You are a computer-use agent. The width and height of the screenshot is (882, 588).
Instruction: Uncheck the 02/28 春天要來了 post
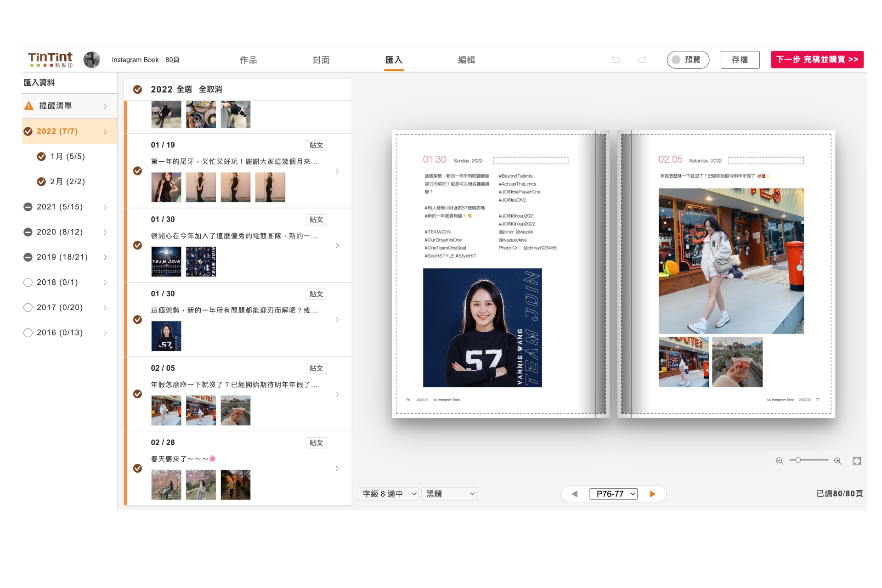point(137,469)
